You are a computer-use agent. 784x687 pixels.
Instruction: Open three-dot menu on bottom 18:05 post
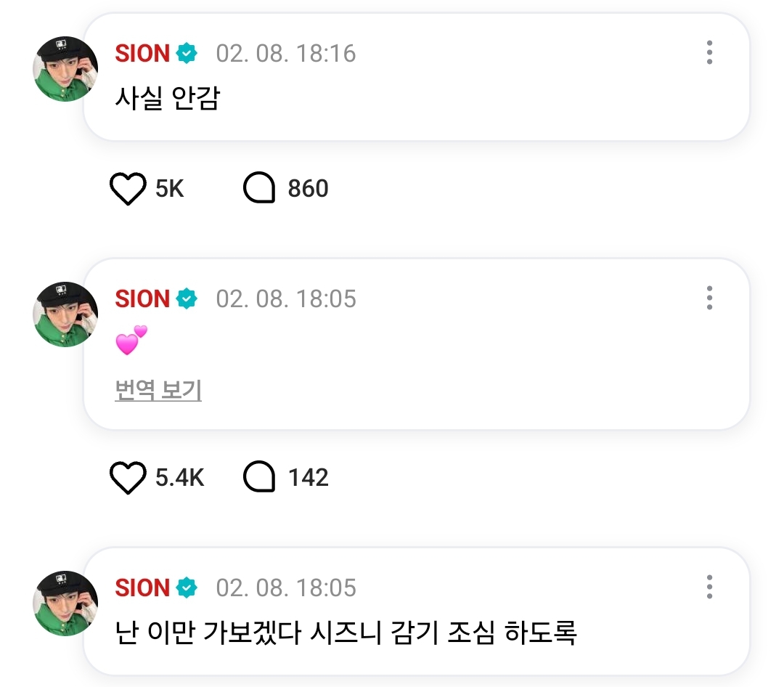(709, 587)
